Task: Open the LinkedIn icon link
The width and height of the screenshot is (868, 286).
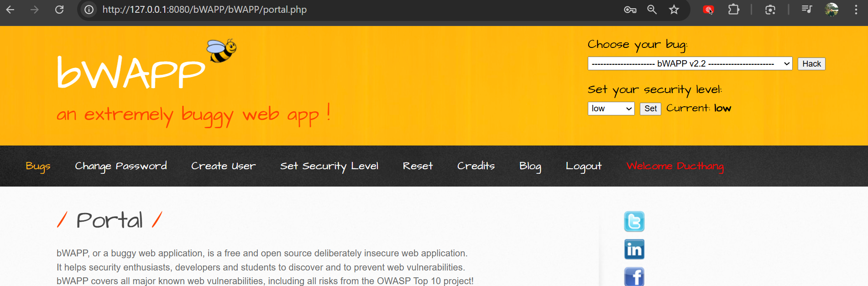Action: (x=634, y=250)
